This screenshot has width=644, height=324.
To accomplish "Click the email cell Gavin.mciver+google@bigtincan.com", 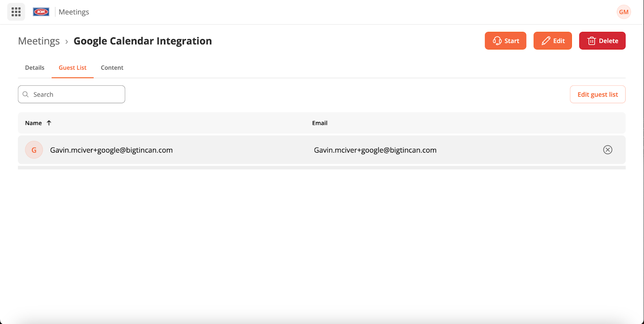I will 375,150.
